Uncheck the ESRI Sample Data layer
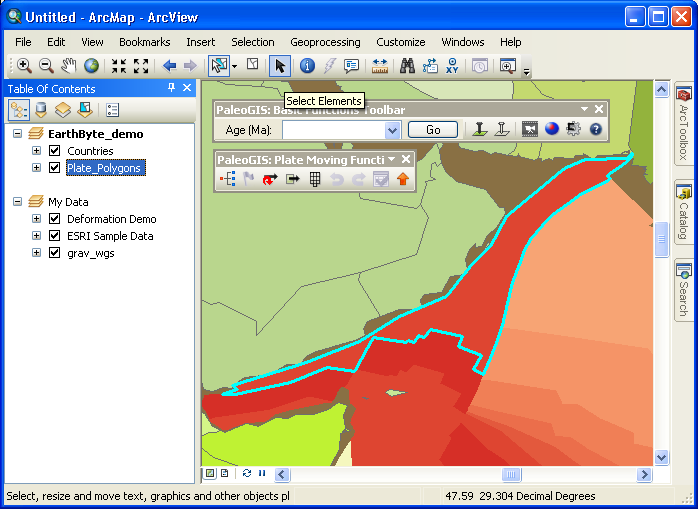Viewport: 698px width, 509px height. pyautogui.click(x=55, y=236)
